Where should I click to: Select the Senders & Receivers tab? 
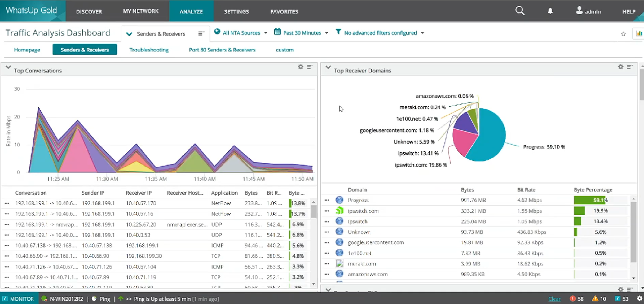coord(85,50)
